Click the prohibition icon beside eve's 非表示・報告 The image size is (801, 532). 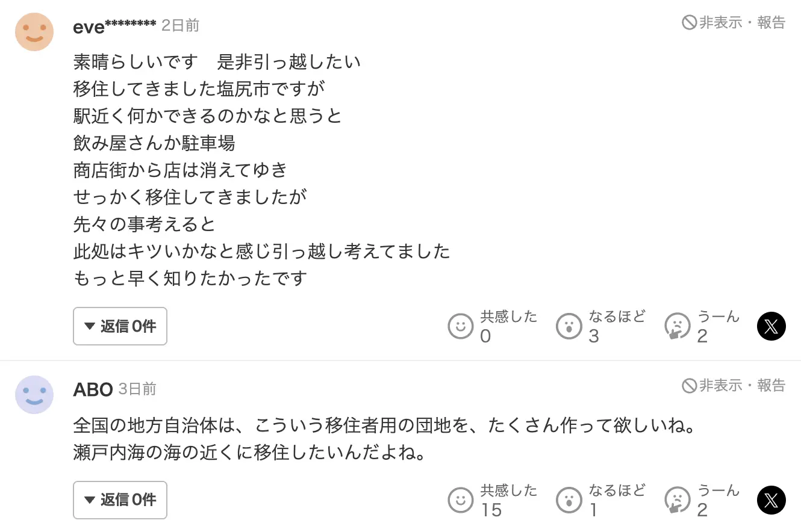(x=689, y=23)
